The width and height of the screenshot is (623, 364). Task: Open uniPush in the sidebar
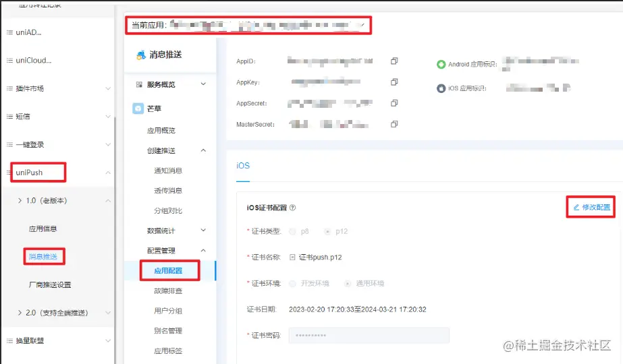point(29,173)
